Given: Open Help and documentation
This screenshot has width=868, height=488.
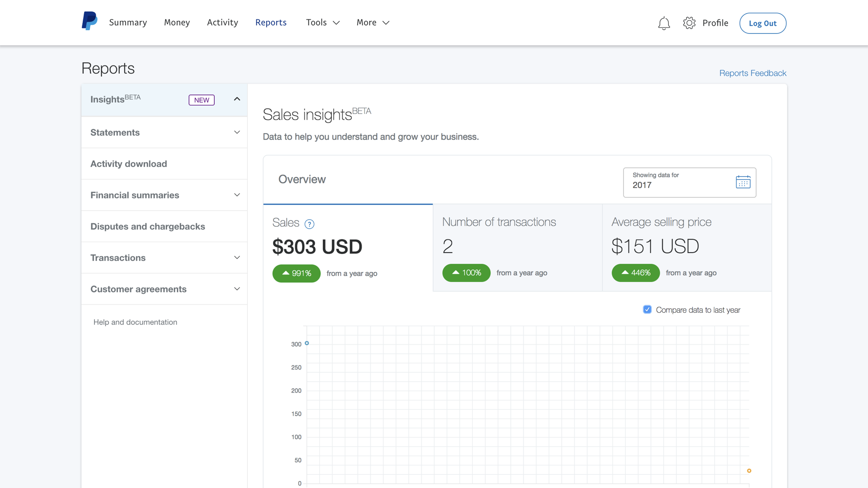Looking at the screenshot, I should (x=135, y=322).
